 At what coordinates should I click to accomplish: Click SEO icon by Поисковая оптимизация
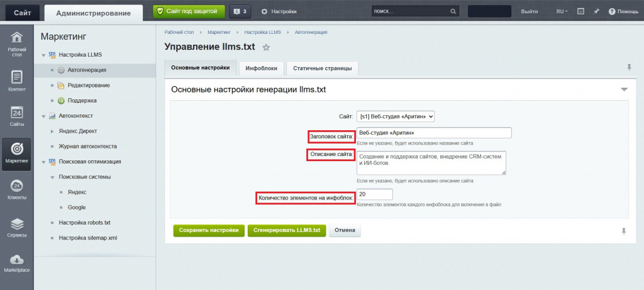(52, 162)
